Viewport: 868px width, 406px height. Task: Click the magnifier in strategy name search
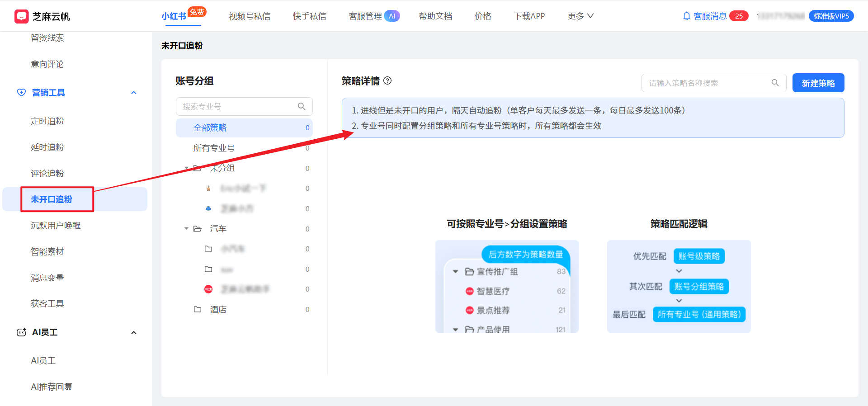[775, 83]
